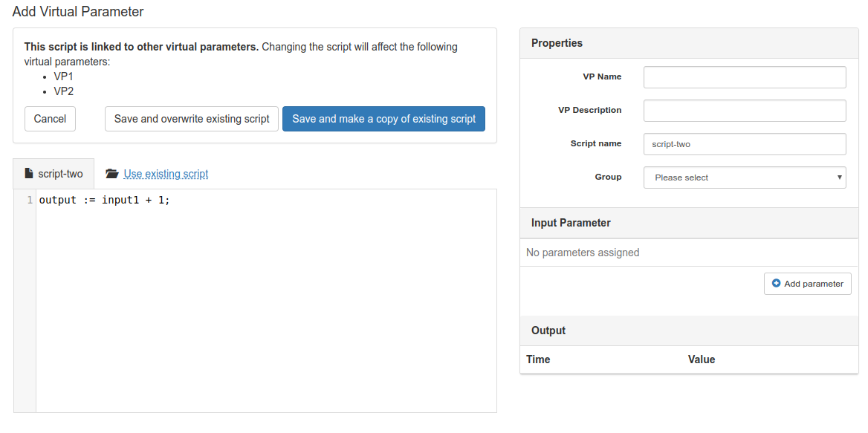This screenshot has height=433, width=868.
Task: Click VP1 in linked virtual parameters list
Action: pyautogui.click(x=63, y=76)
